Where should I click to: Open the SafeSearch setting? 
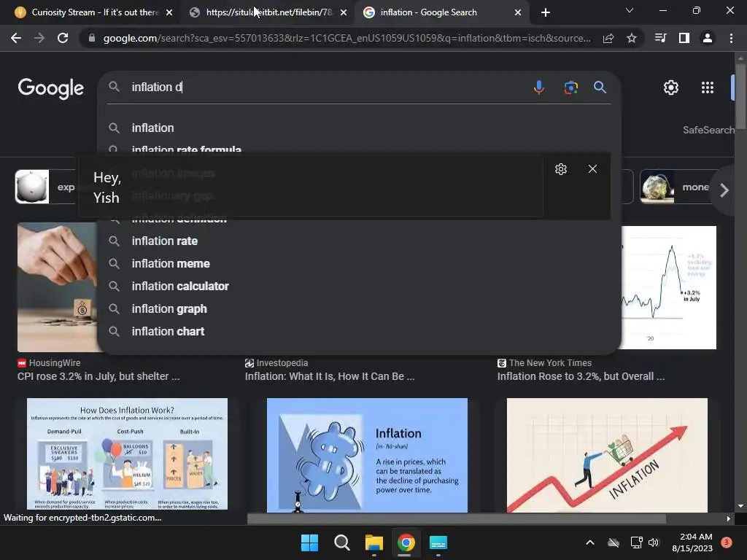(x=708, y=130)
